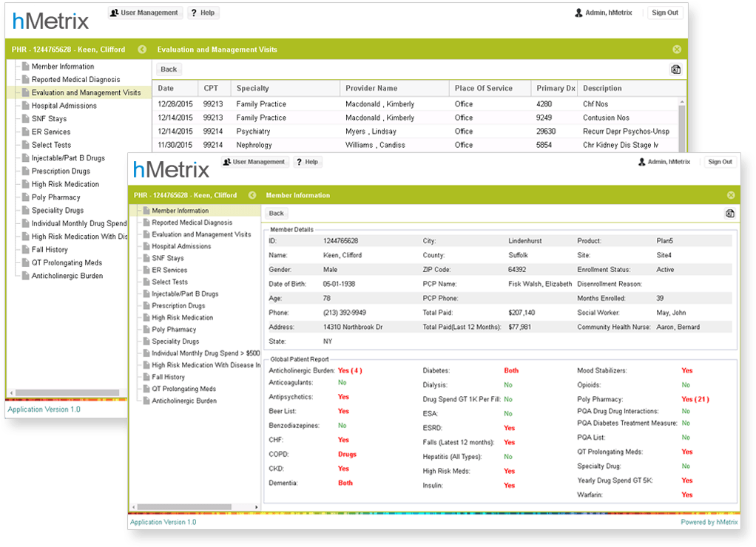Open Evaluation and Management Visits in front window sidebar

tap(201, 234)
